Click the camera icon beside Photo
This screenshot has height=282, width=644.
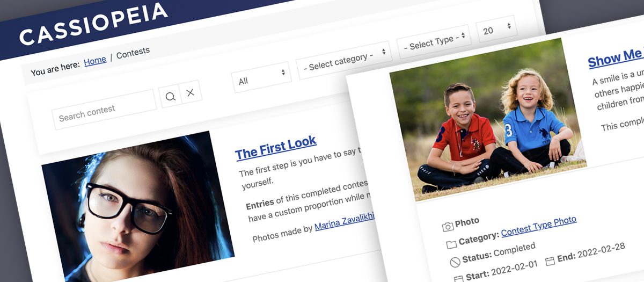pyautogui.click(x=448, y=227)
